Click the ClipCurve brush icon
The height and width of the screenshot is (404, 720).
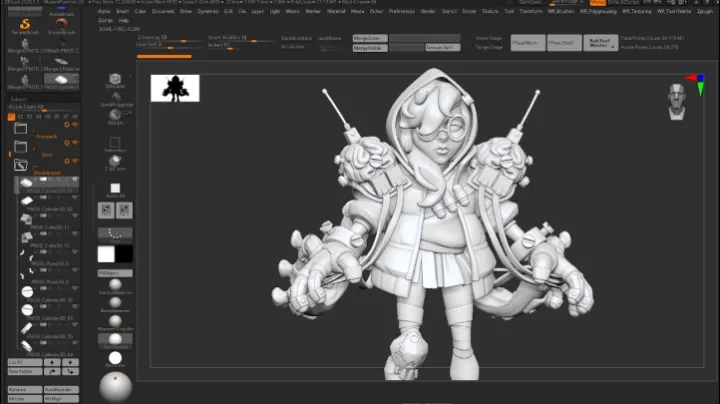pos(115,161)
